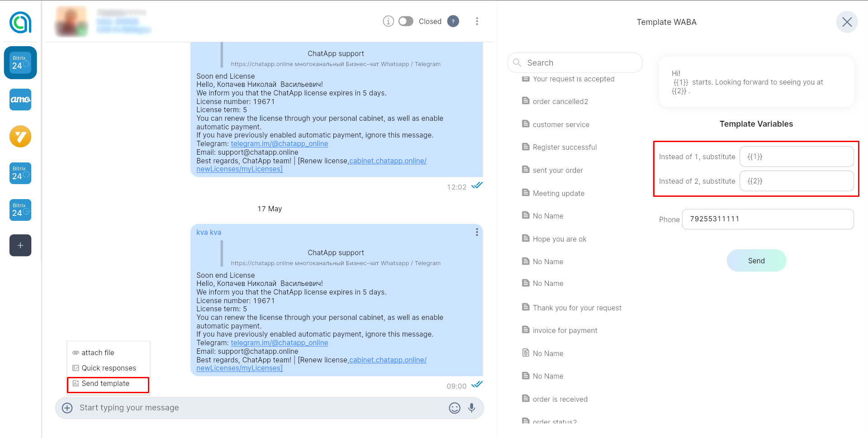
Task: Select Send template menu option
Action: [105, 384]
